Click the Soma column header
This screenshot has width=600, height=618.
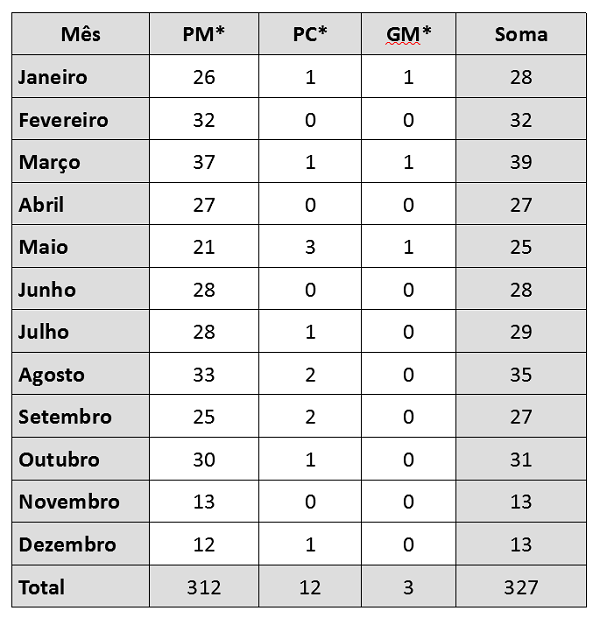pyautogui.click(x=521, y=34)
